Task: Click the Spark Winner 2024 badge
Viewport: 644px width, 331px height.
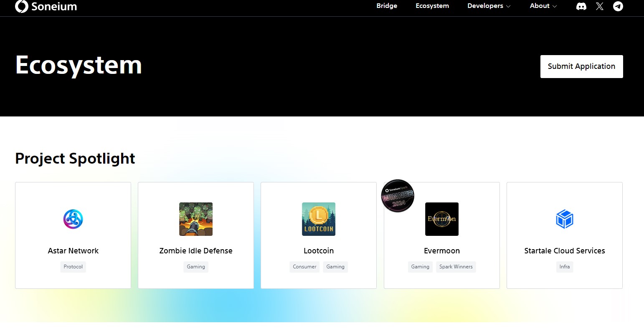Action: [x=398, y=196]
